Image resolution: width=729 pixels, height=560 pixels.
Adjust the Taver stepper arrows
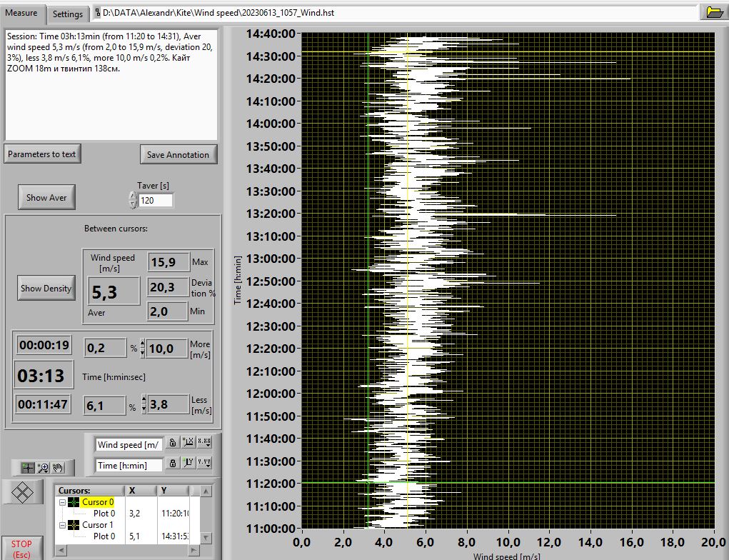133,201
